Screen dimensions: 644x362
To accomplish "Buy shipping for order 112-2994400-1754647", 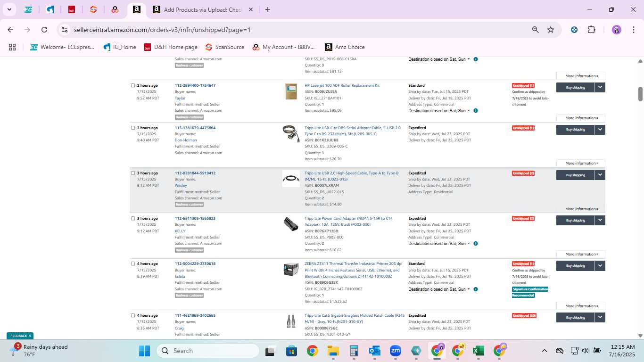I will tap(575, 87).
